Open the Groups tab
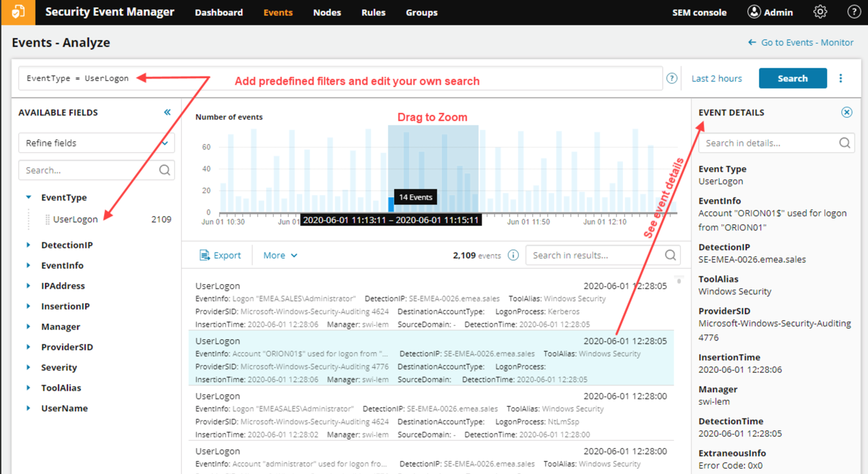868x474 pixels. [x=422, y=12]
